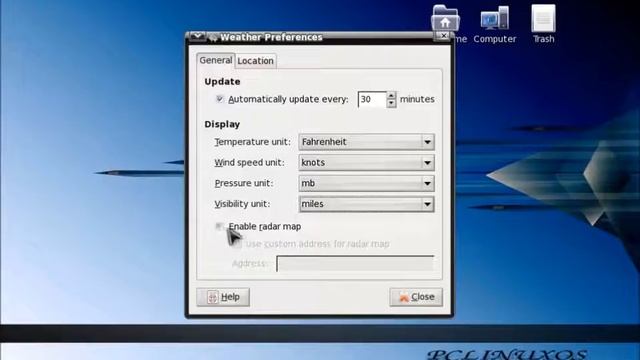Enable the radar map checkbox
Screen dimensions: 640x360
(x=219, y=226)
